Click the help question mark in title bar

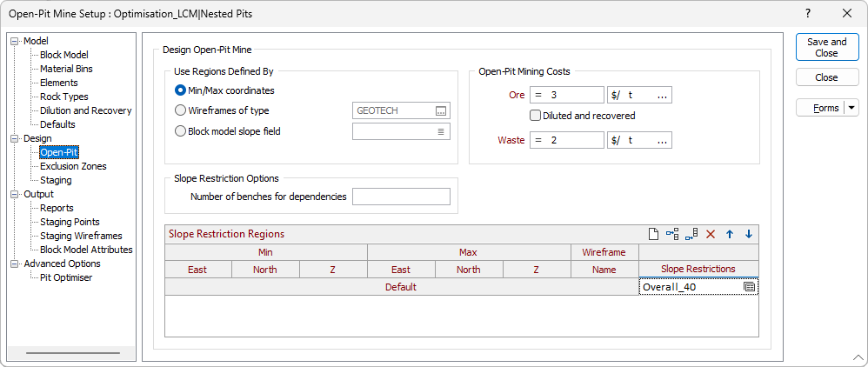pyautogui.click(x=808, y=13)
